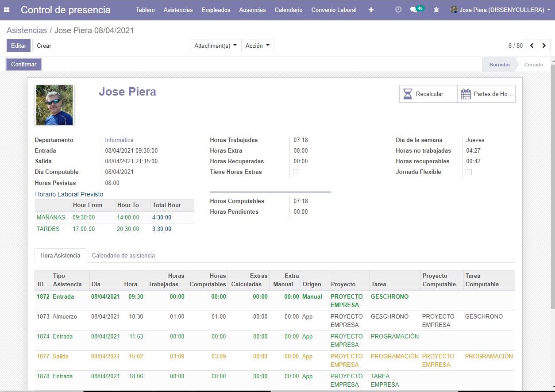
Task: Click the Confirmar button
Action: (x=24, y=65)
